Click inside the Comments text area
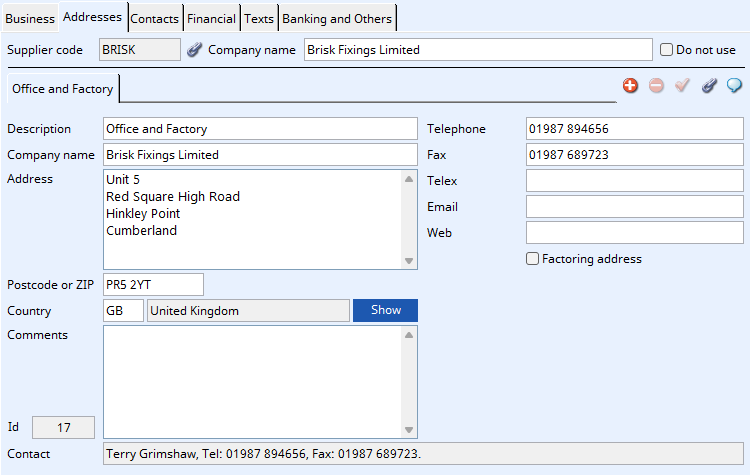Viewport: 750px width, 475px height. pos(253,382)
